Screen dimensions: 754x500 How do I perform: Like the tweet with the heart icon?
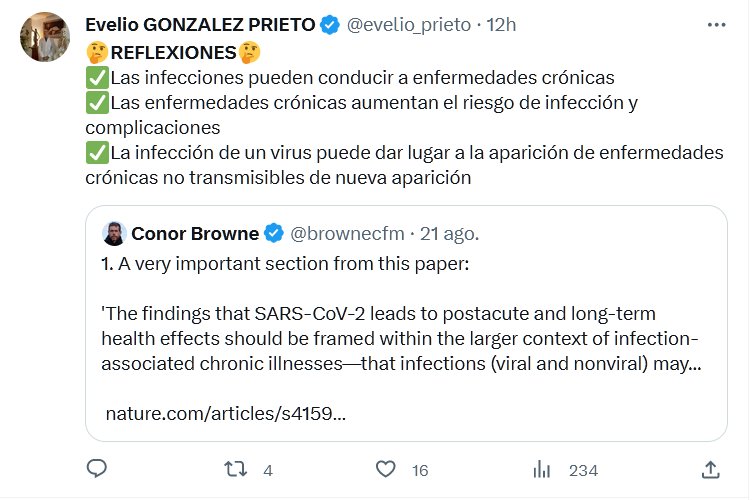coord(386,469)
